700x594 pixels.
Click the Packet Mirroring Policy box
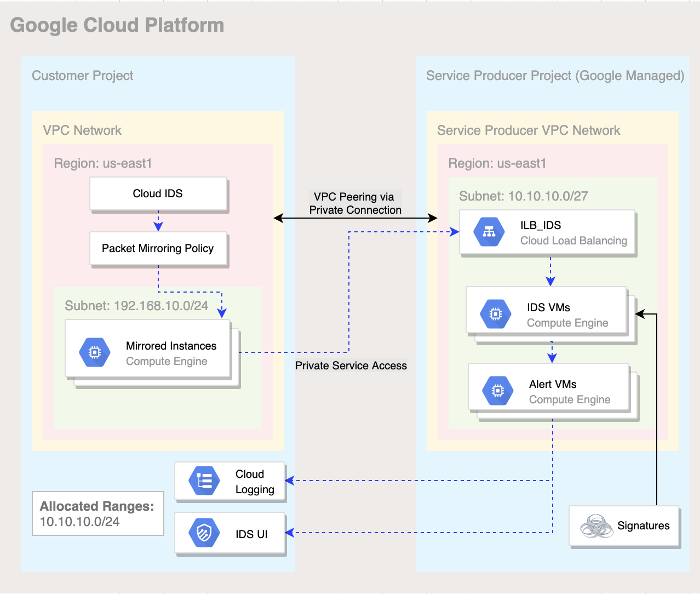click(x=158, y=248)
